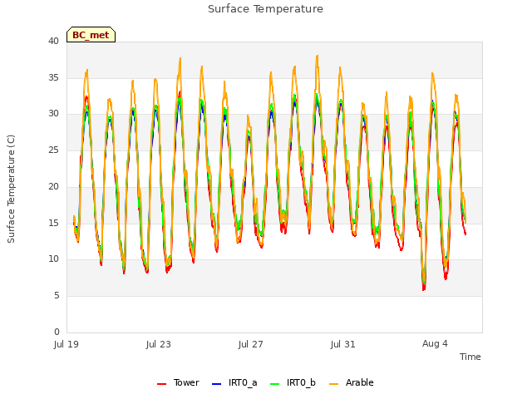Click the blue IRT0_a legend swatch

click(x=216, y=384)
